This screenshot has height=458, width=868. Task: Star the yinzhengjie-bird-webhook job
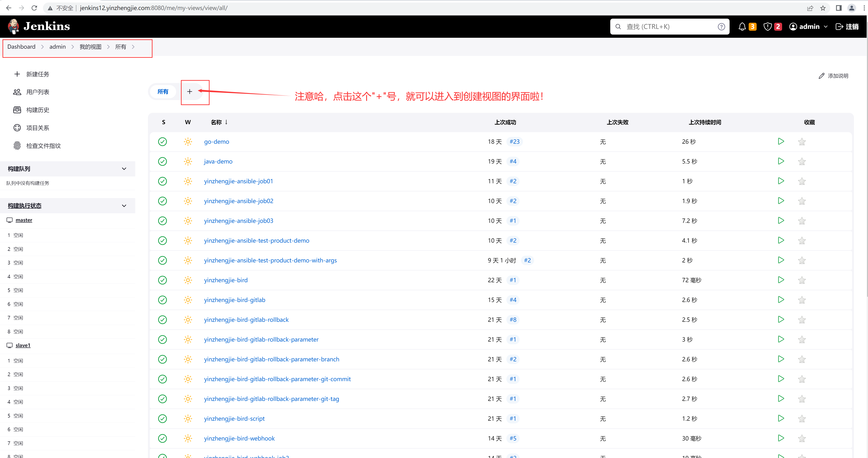coord(802,438)
